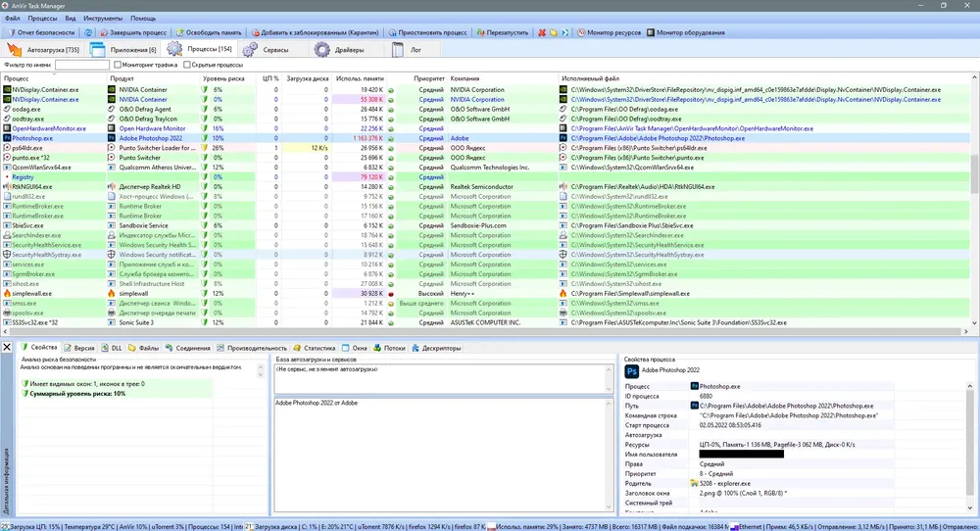Viewport: 980px width, 531px height.
Task: Click the blue arrow icon in the toolbar
Action: pyautogui.click(x=564, y=32)
